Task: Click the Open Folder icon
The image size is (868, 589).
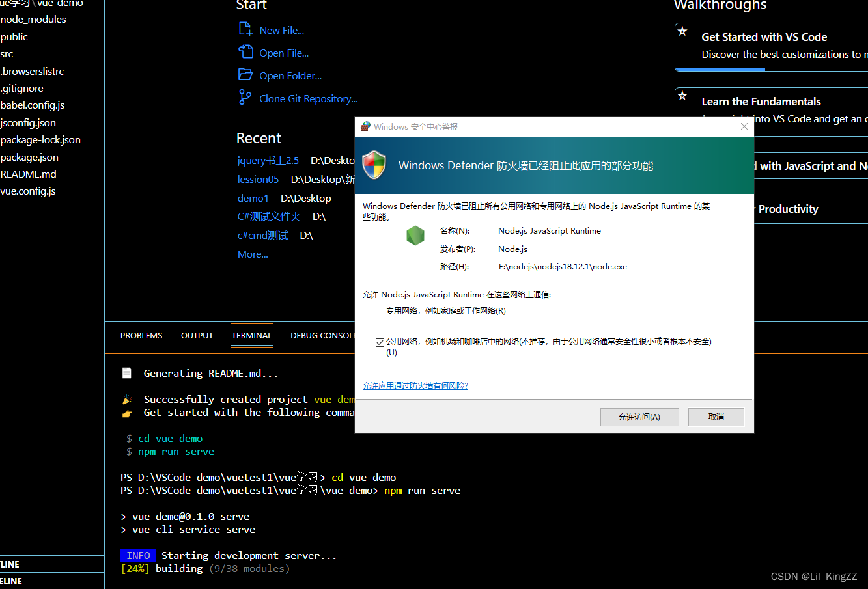Action: pos(245,75)
